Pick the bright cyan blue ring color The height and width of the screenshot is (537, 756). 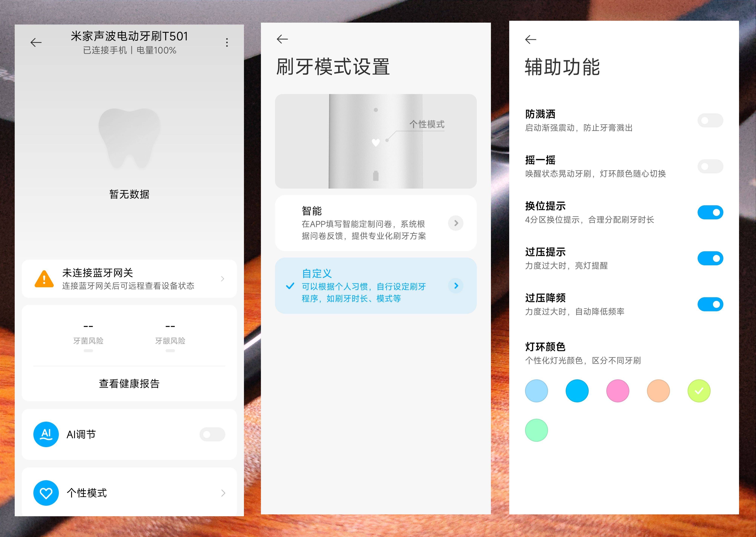click(x=577, y=391)
